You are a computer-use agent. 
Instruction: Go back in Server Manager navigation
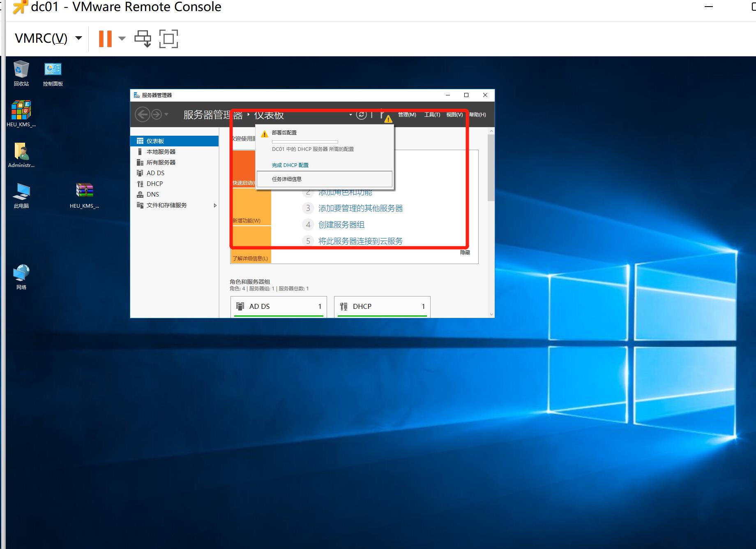click(x=143, y=114)
